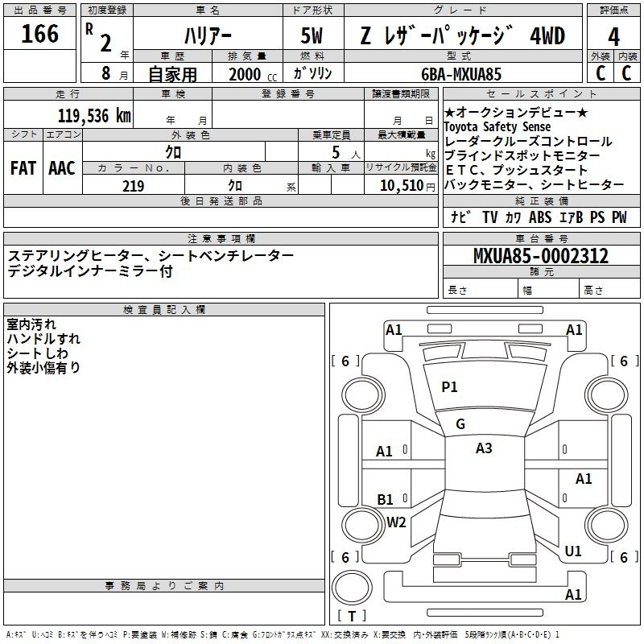Select chassis number MXUA85-0002312

click(541, 257)
